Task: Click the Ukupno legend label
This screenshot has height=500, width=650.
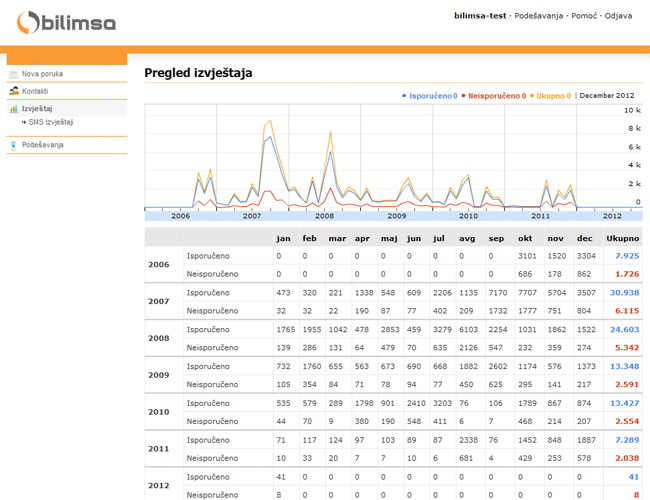Action: click(x=553, y=96)
